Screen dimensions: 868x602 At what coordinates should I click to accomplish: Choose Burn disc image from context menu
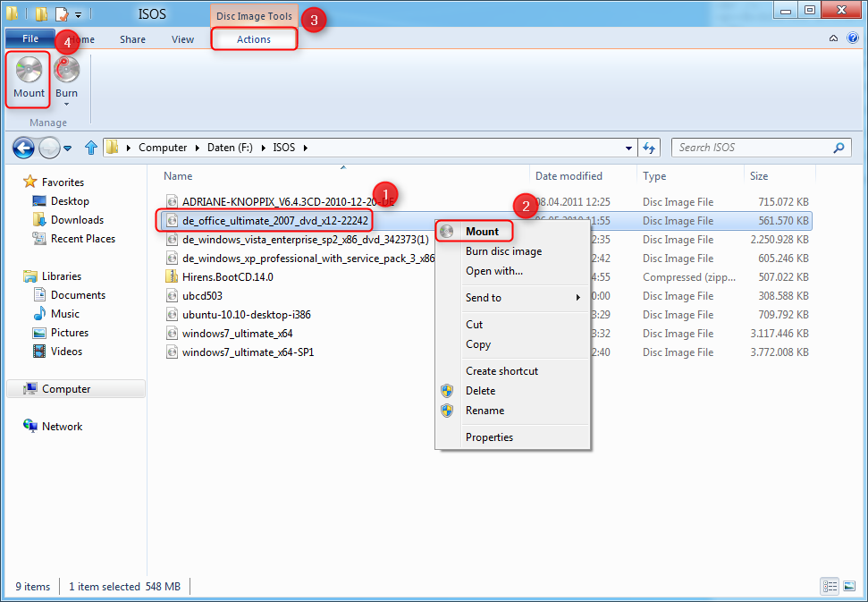tap(512, 251)
